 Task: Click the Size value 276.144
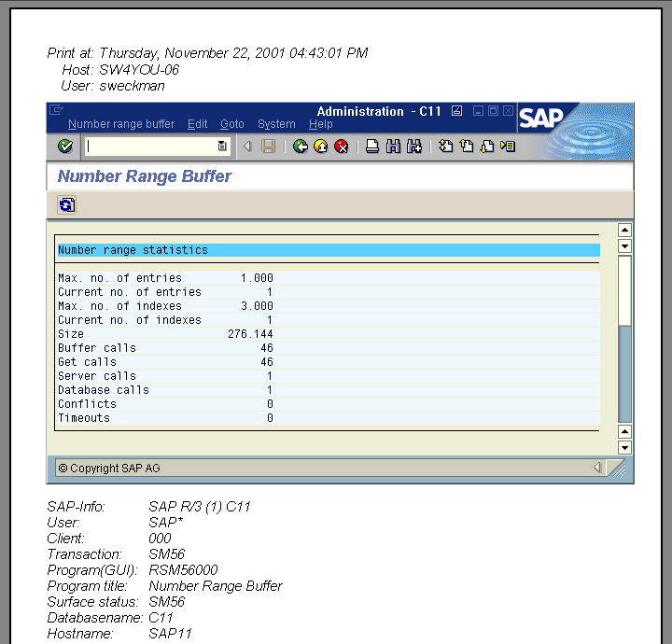(250, 334)
